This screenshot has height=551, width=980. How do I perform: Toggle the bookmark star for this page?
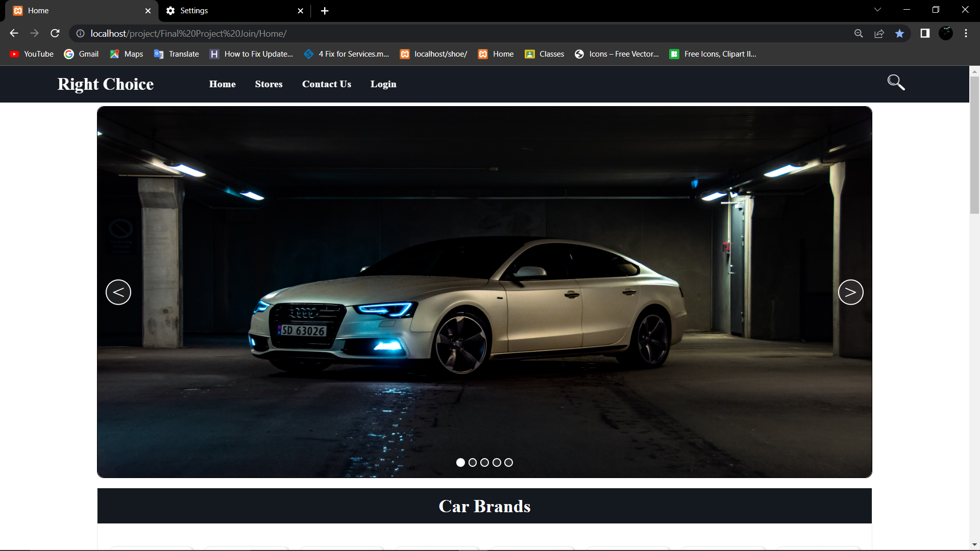(x=900, y=33)
